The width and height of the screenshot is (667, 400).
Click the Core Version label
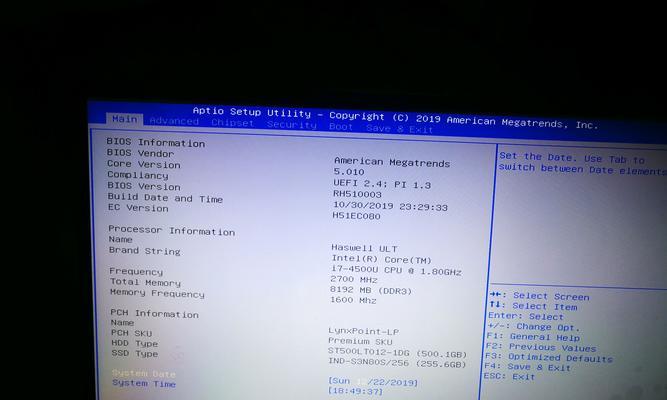pyautogui.click(x=144, y=164)
